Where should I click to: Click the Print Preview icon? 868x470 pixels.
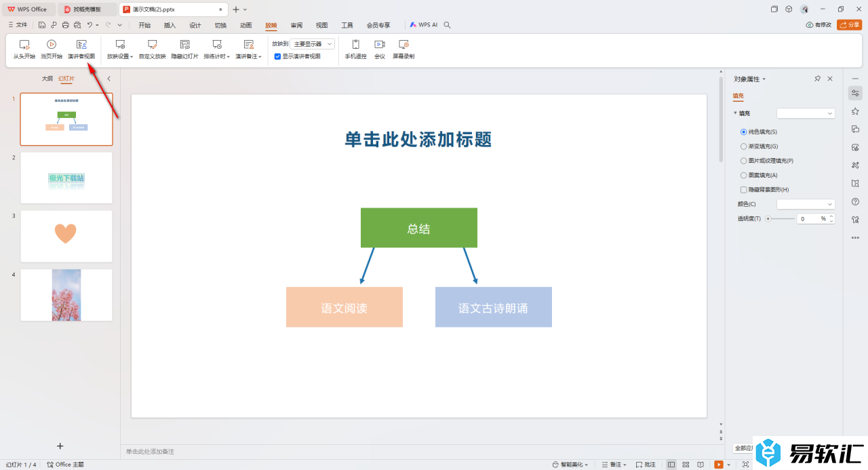(x=77, y=25)
